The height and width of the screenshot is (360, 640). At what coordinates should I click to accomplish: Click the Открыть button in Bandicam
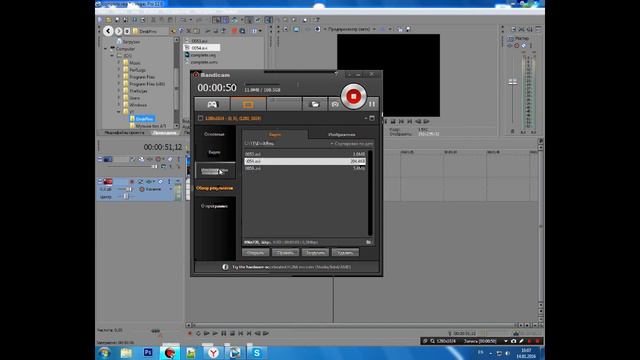pos(256,253)
